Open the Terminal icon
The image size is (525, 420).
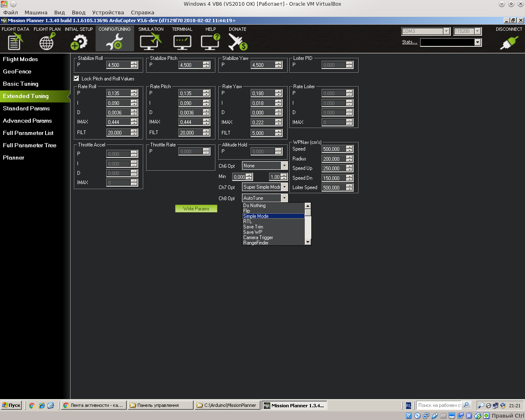(x=182, y=41)
